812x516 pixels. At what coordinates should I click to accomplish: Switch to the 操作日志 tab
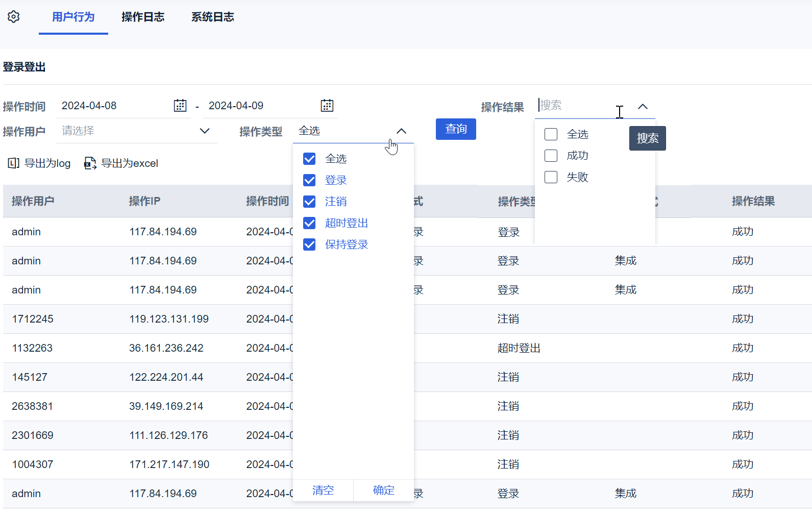pos(143,17)
